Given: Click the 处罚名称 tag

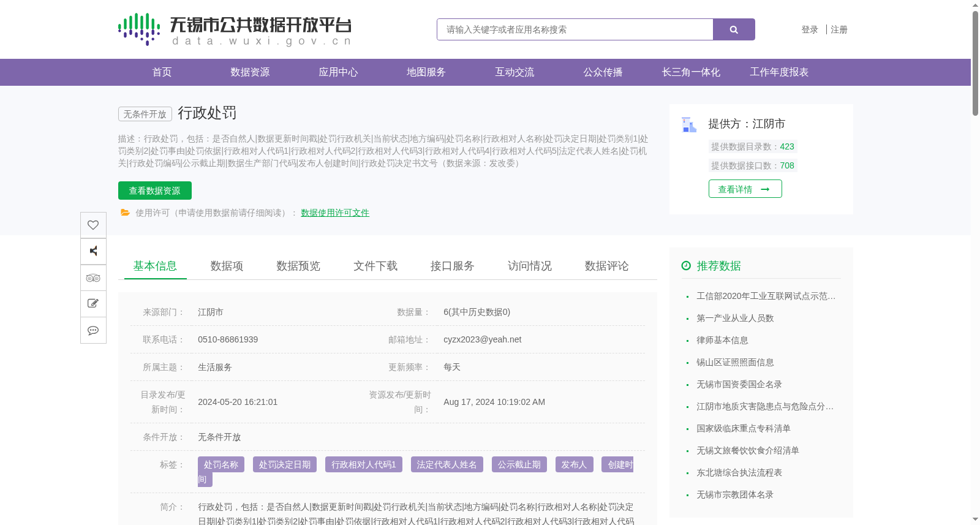Looking at the screenshot, I should [221, 464].
